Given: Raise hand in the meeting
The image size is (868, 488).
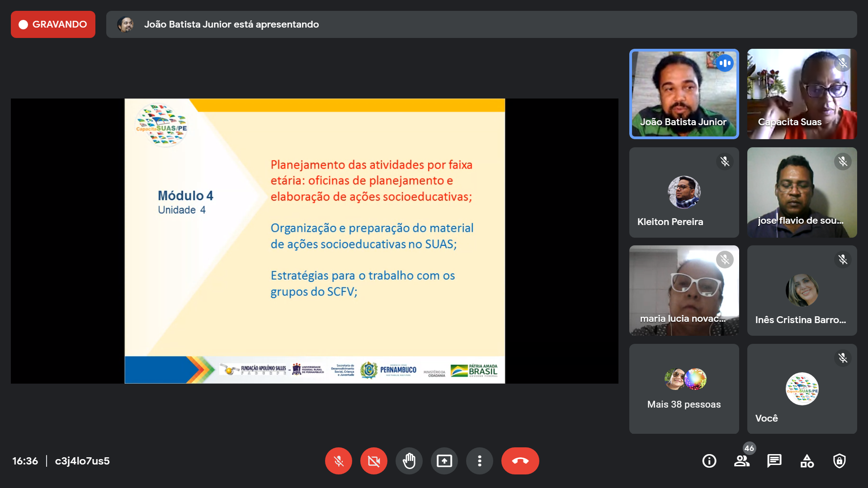Looking at the screenshot, I should pos(409,461).
